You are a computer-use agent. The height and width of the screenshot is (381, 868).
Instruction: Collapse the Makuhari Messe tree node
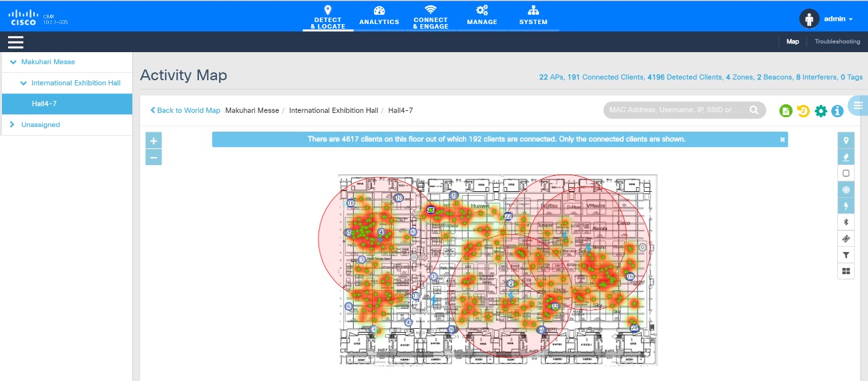[x=13, y=62]
